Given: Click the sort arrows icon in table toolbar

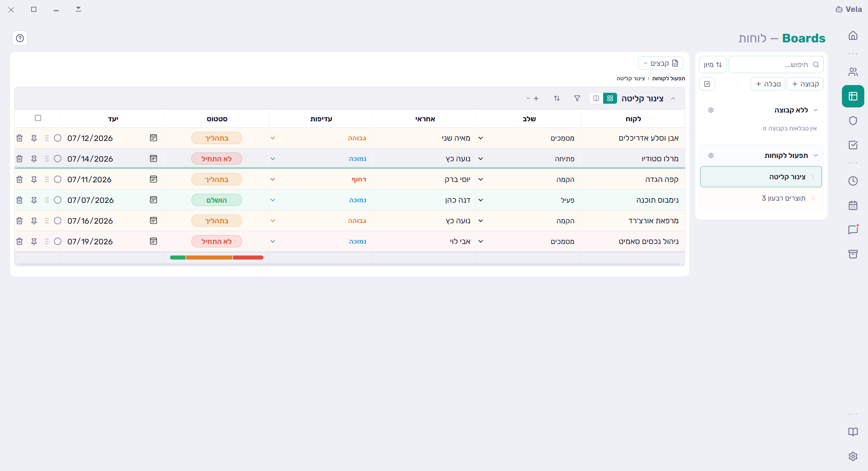Looking at the screenshot, I should 557,98.
